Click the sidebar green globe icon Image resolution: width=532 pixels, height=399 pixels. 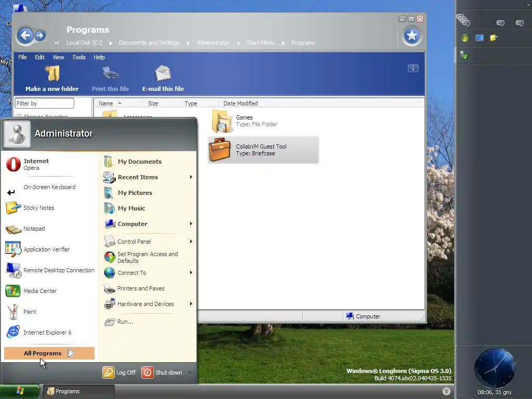[x=465, y=37]
